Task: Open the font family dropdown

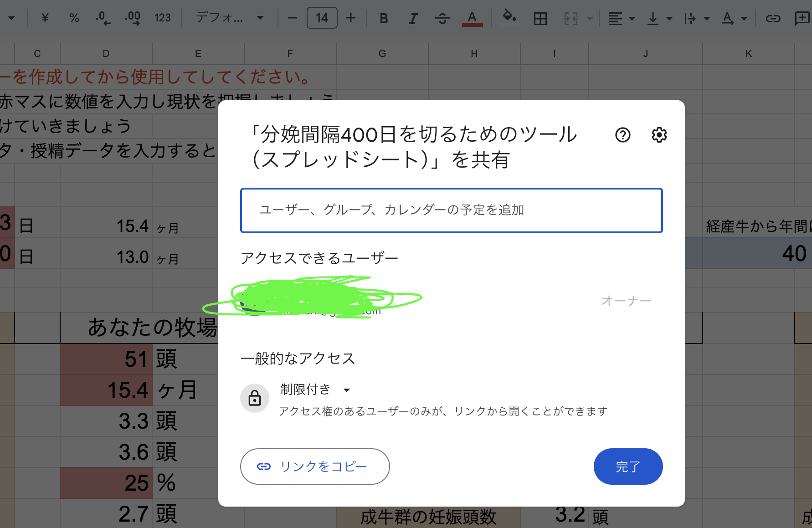Action: 229,18
